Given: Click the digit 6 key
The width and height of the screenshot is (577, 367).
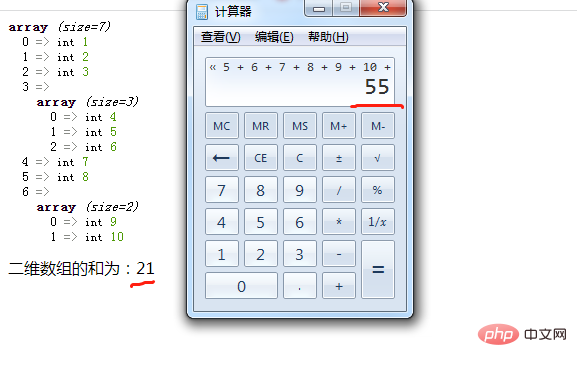Looking at the screenshot, I should 300,222.
